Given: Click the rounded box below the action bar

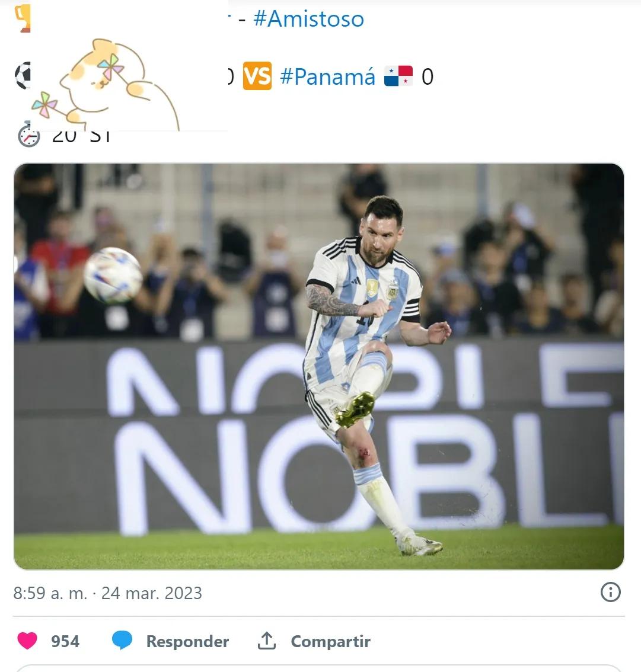Looking at the screenshot, I should pyautogui.click(x=319, y=668).
